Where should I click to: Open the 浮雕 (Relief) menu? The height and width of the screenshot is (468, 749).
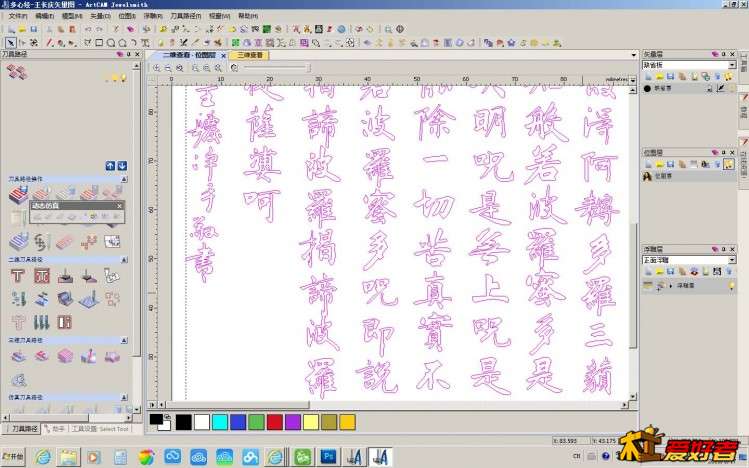point(153,16)
